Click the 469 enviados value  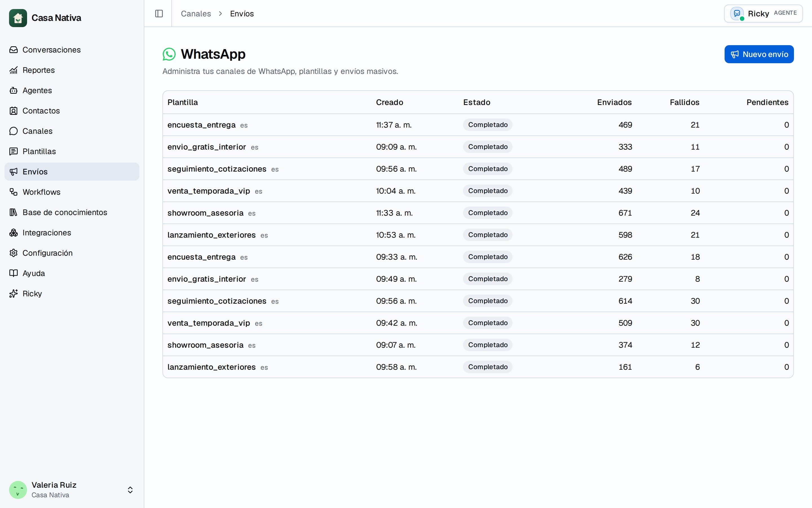[x=625, y=125]
